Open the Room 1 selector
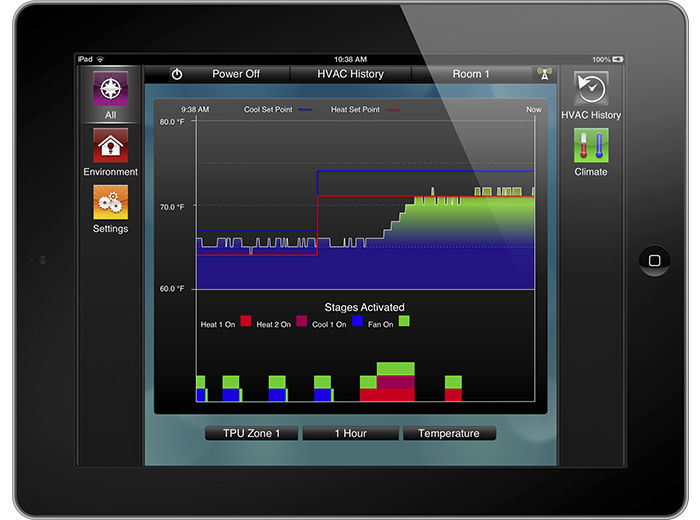 pyautogui.click(x=471, y=74)
